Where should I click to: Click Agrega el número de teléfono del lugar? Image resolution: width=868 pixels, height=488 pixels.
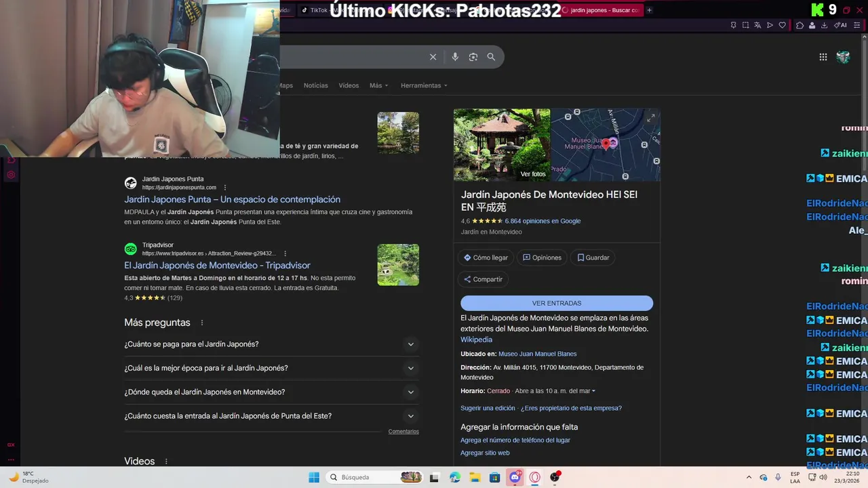click(515, 440)
